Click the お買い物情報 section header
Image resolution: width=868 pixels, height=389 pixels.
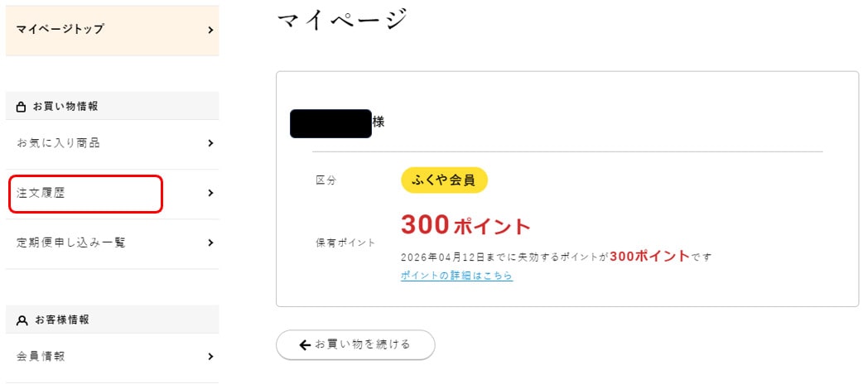113,106
